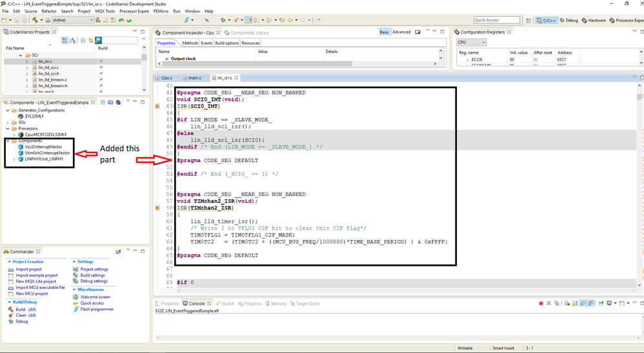
Task: Collapse the SCI folder in projects tree
Action: pyautogui.click(x=21, y=55)
